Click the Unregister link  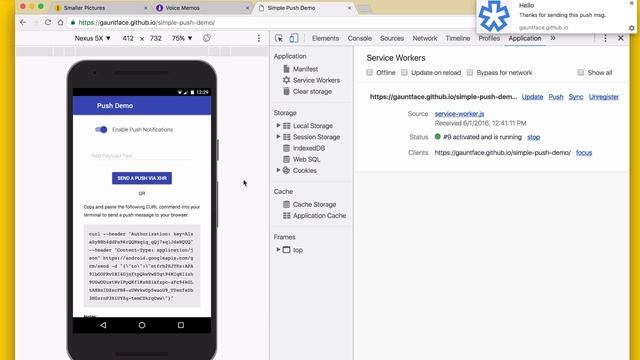click(604, 97)
